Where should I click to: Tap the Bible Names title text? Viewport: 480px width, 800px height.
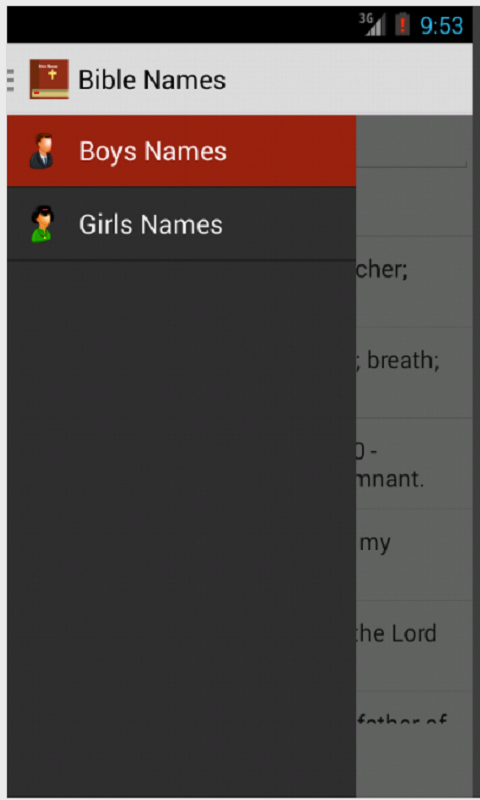pos(152,80)
